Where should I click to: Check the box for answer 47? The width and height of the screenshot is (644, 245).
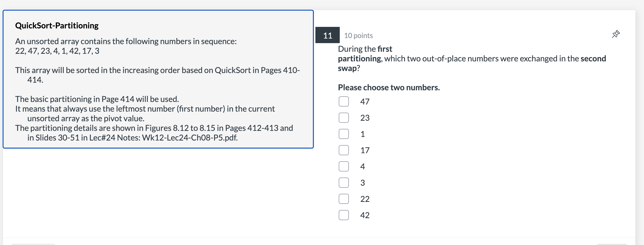coord(344,101)
